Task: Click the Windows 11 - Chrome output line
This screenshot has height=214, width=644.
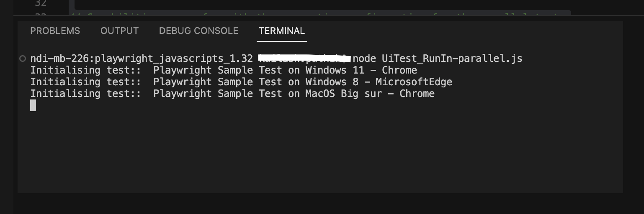Action: [x=361, y=70]
